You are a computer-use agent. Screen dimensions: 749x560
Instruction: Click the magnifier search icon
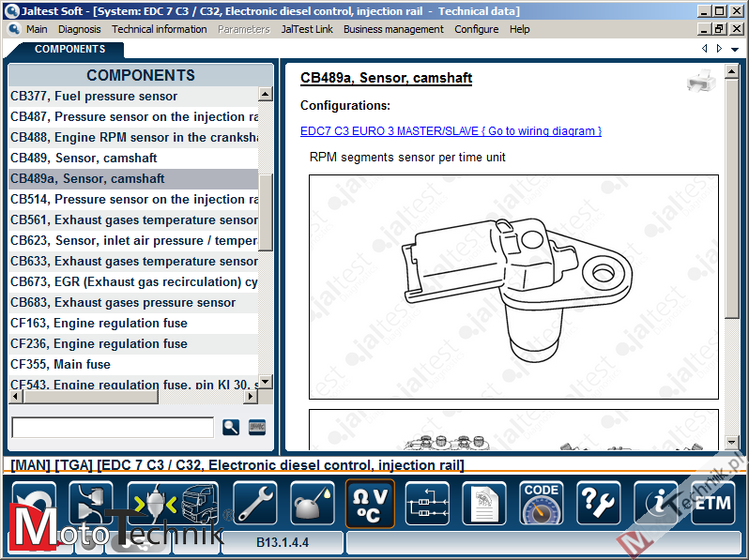pyautogui.click(x=231, y=428)
